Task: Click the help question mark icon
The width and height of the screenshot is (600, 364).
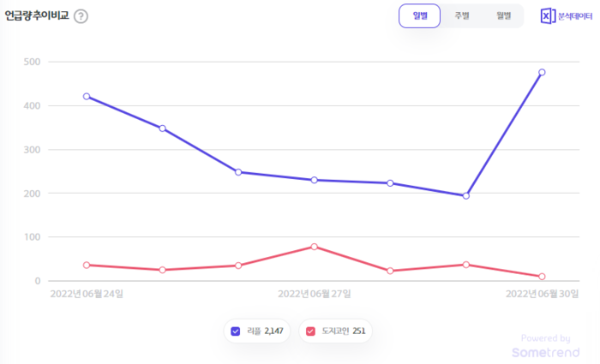Action: 81,16
